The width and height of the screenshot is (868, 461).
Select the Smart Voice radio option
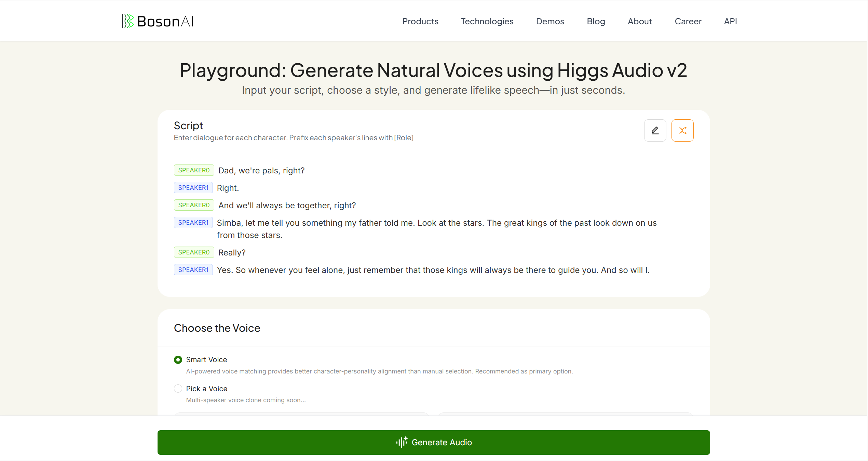tap(178, 359)
